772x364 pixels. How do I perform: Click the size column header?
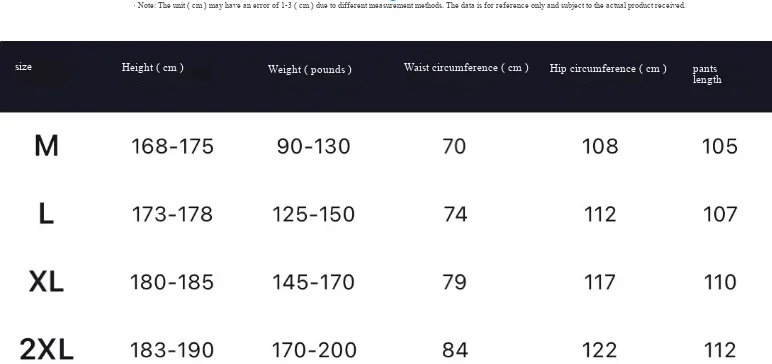coord(23,67)
